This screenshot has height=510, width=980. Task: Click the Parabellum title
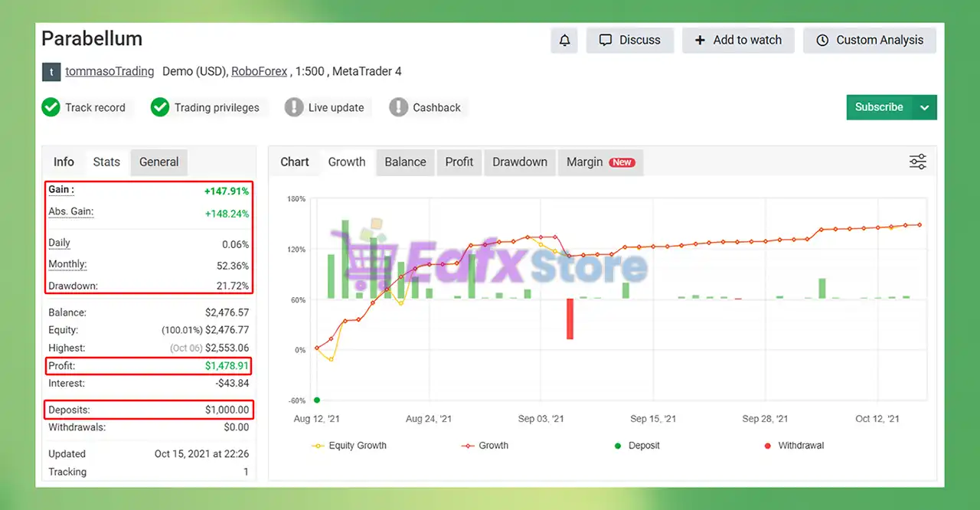click(x=92, y=39)
